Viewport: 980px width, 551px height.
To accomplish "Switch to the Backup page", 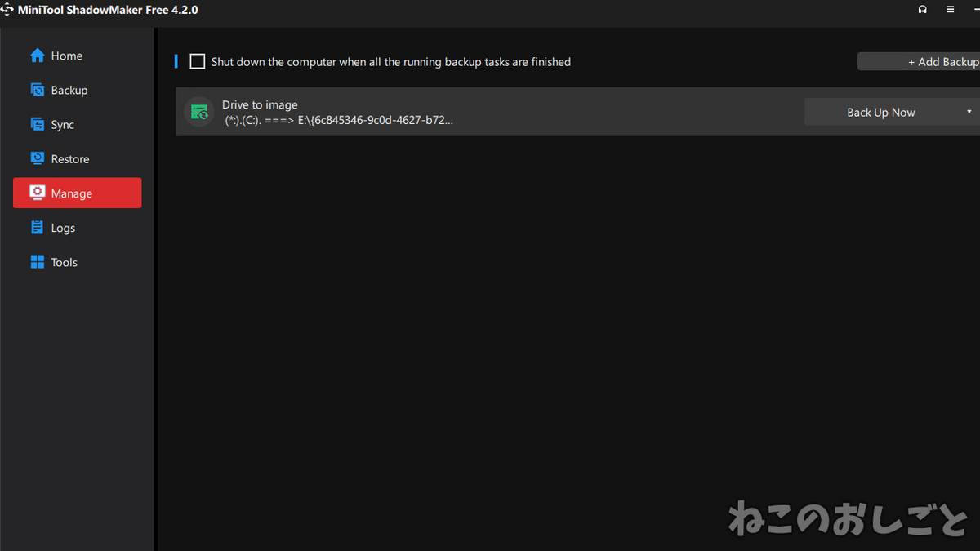I will coord(69,91).
